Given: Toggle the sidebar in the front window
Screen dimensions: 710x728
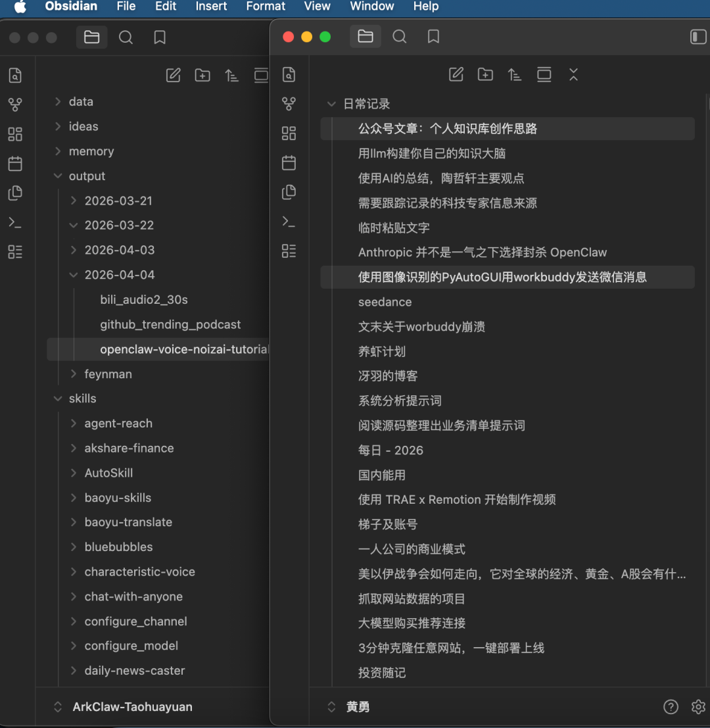Looking at the screenshot, I should [698, 36].
